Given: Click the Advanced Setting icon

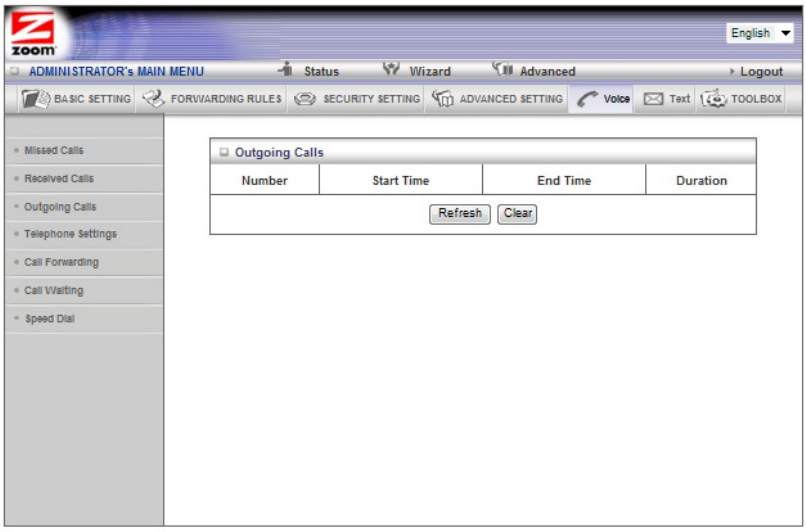Looking at the screenshot, I should [x=443, y=99].
